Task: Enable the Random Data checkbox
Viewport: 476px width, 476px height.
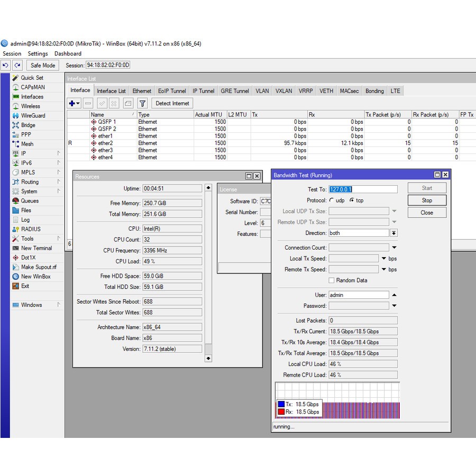Action: point(332,280)
